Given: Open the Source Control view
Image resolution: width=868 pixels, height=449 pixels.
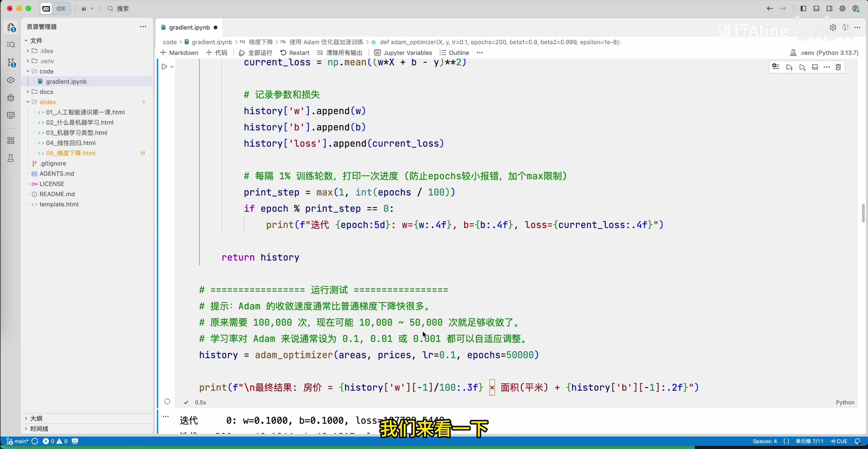Looking at the screenshot, I should [x=11, y=63].
